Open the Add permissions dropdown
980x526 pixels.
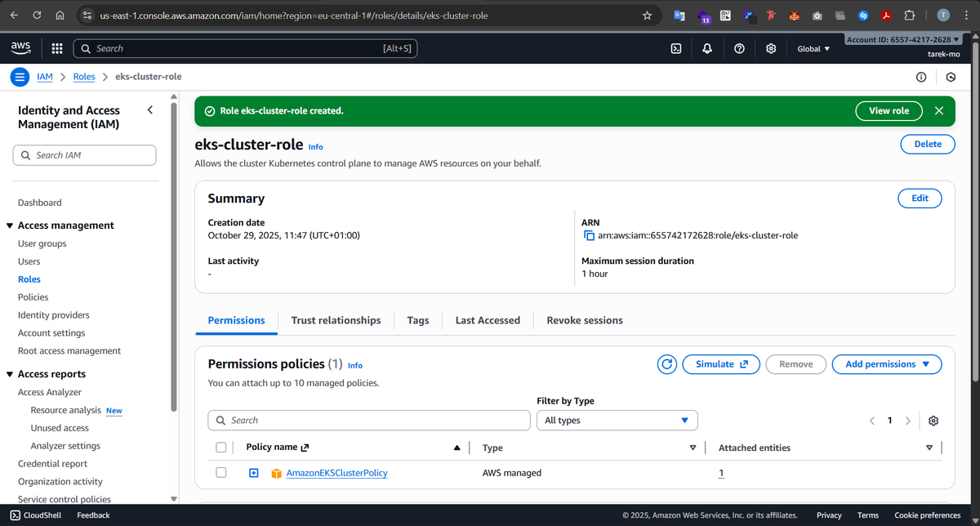click(887, 364)
